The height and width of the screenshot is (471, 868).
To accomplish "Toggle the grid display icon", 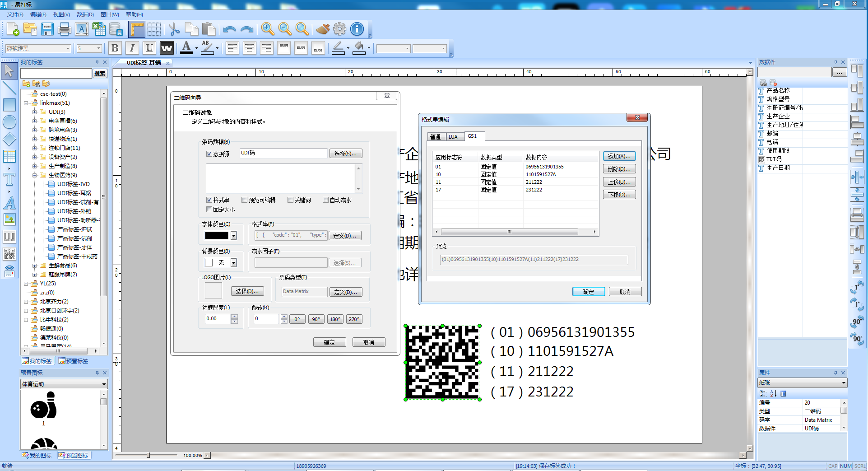I will pos(154,29).
